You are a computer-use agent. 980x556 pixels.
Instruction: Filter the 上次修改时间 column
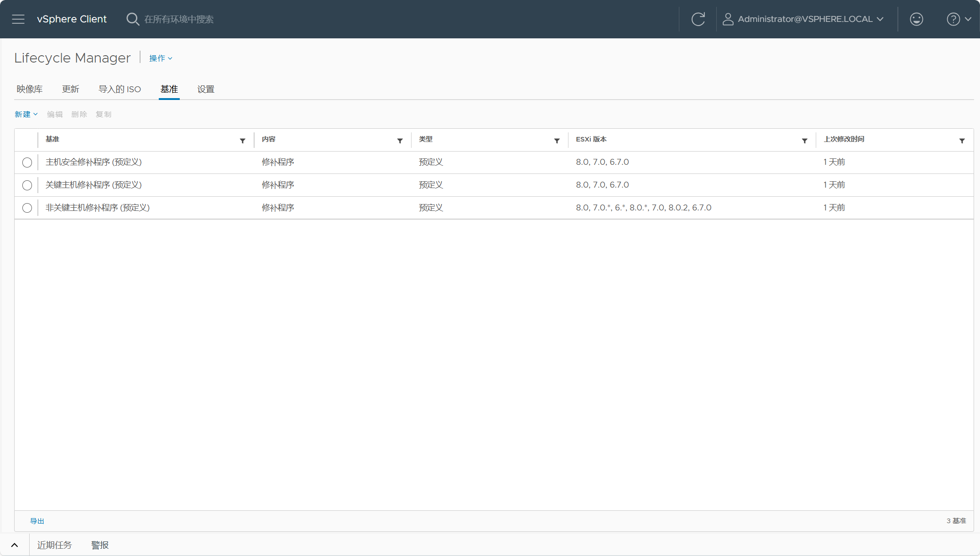click(x=962, y=141)
